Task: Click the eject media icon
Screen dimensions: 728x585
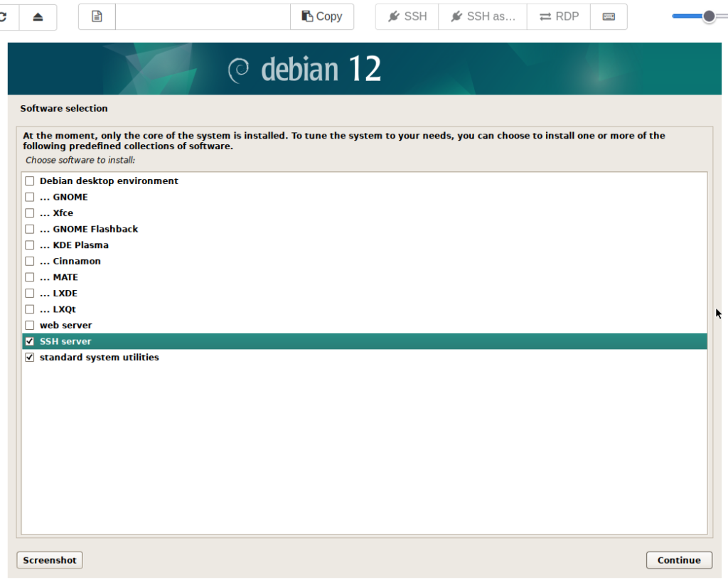Action: (x=38, y=16)
